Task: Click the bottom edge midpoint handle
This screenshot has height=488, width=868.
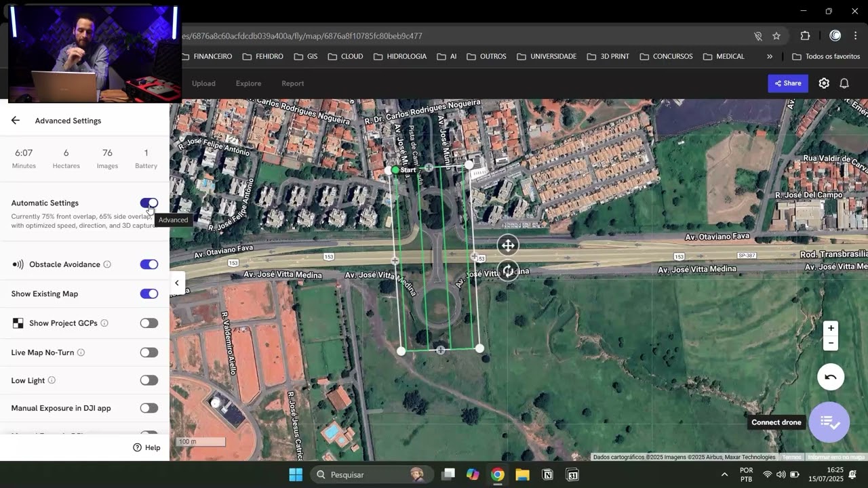Action: (x=441, y=350)
